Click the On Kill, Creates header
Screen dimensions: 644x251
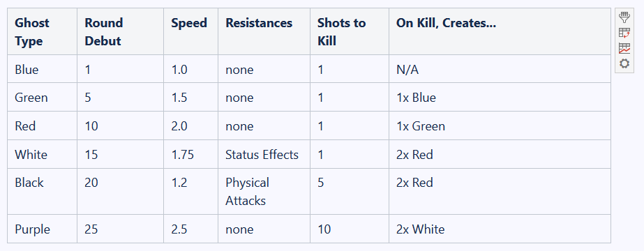pyautogui.click(x=500, y=31)
